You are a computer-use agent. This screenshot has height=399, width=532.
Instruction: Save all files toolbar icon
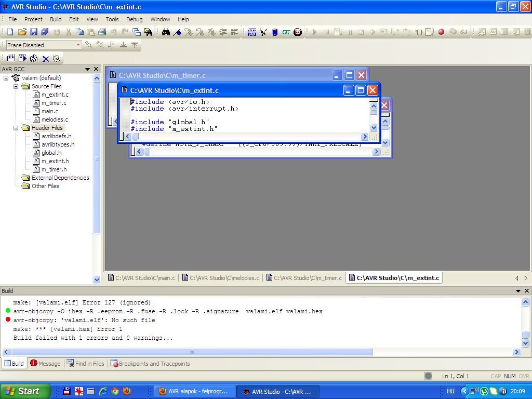tap(45, 32)
